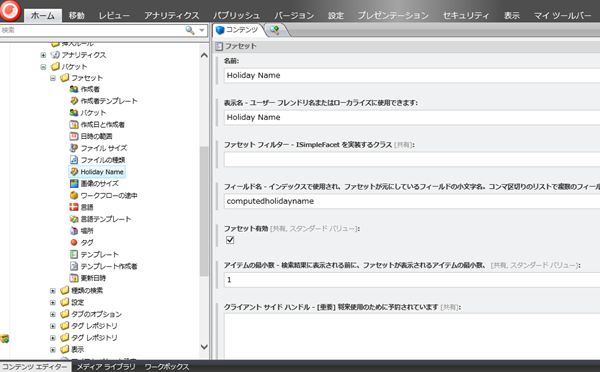Open the 移動 ribbon tab
This screenshot has height=372, width=600.
click(77, 15)
